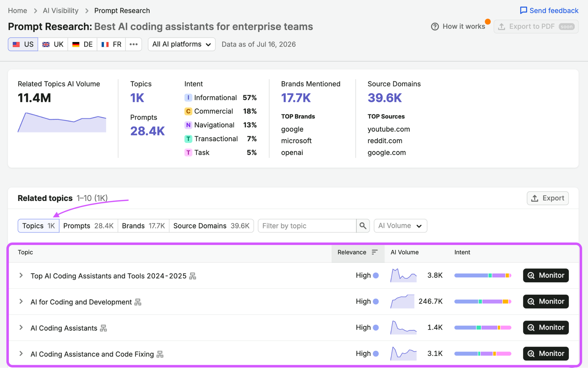The width and height of the screenshot is (588, 368).
Task: Sort by the Relevance column header
Action: point(358,252)
